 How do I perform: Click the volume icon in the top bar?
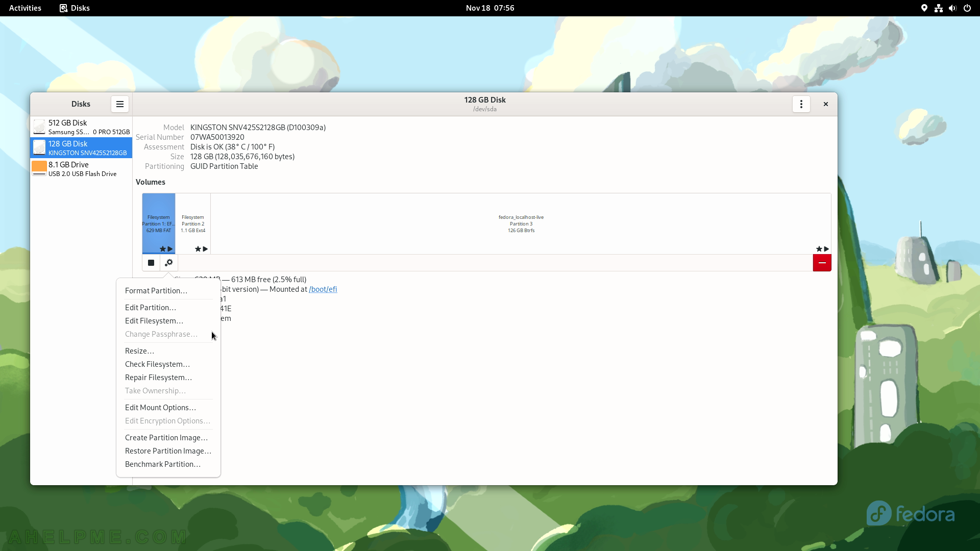[x=952, y=8]
